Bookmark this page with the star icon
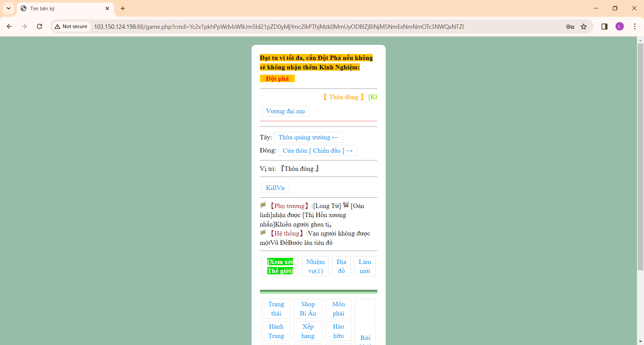Image resolution: width=644 pixels, height=345 pixels. (x=584, y=26)
